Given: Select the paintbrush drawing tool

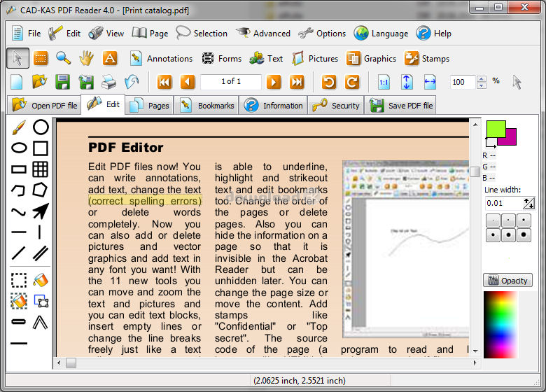Looking at the screenshot, I should click(19, 127).
